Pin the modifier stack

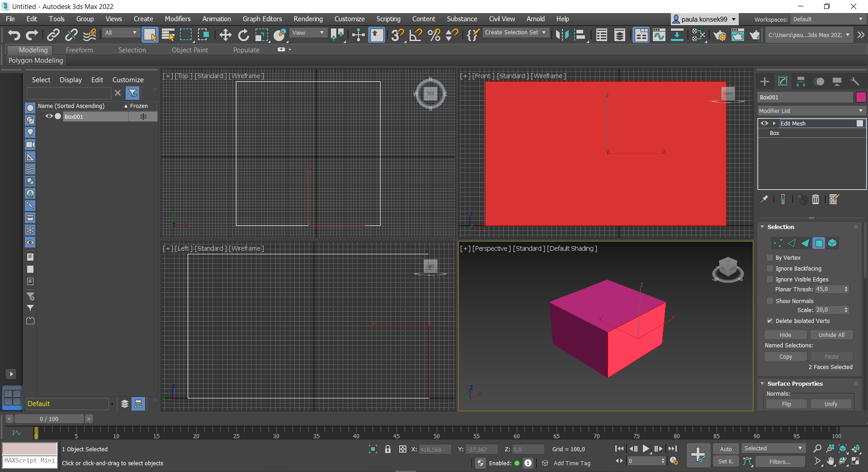point(764,199)
